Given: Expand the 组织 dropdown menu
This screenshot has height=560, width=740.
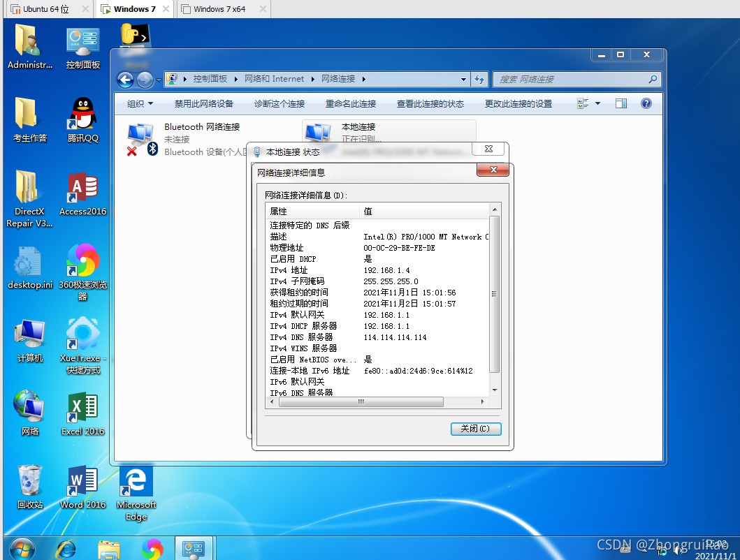Looking at the screenshot, I should [x=140, y=104].
